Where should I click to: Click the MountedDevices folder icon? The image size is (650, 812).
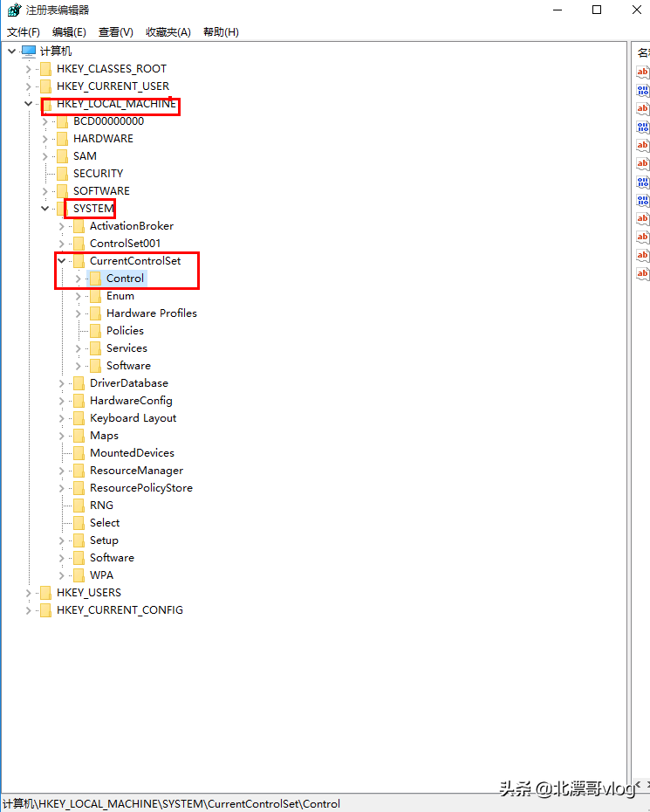point(79,453)
